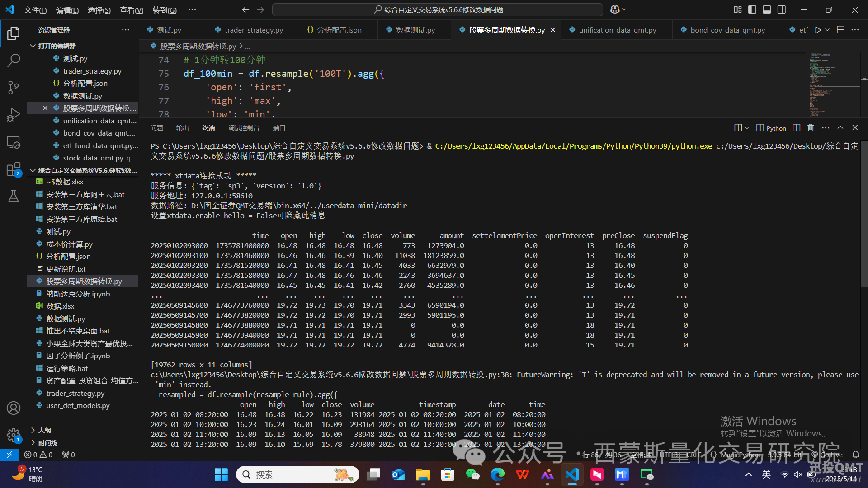Switch to the 输出 panel tab
868x488 pixels.
coord(183,128)
